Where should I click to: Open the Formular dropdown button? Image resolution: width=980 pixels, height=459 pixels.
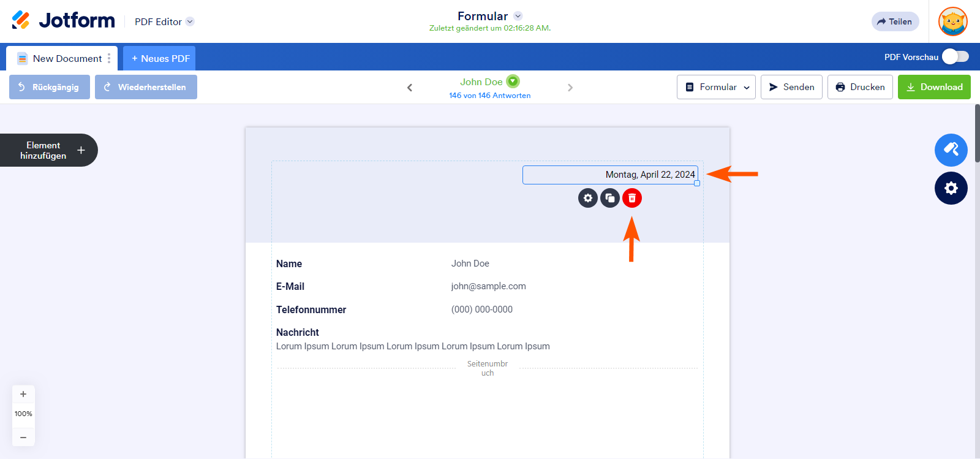coord(716,87)
